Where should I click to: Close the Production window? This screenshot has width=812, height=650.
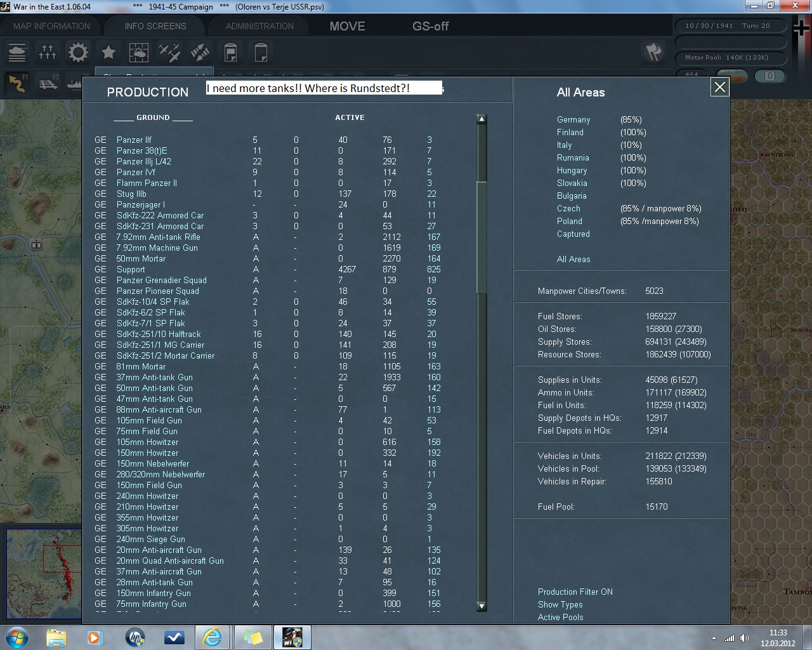(719, 87)
